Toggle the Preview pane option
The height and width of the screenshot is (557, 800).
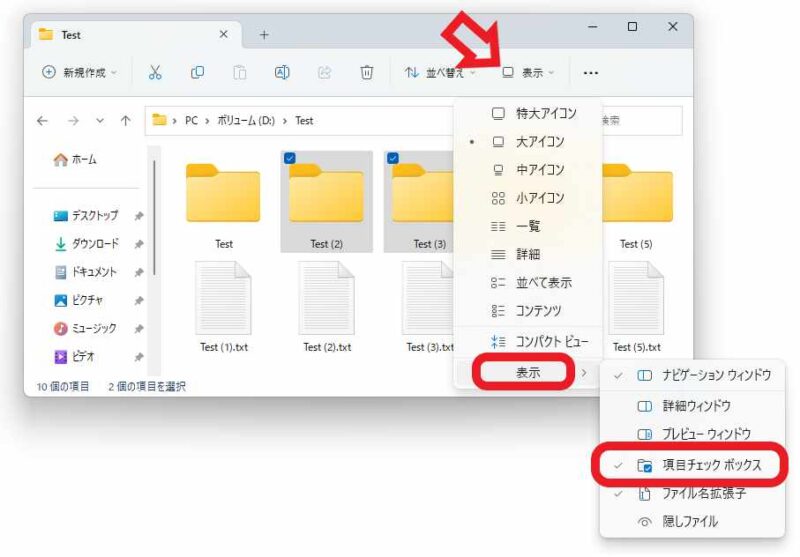[x=692, y=434]
